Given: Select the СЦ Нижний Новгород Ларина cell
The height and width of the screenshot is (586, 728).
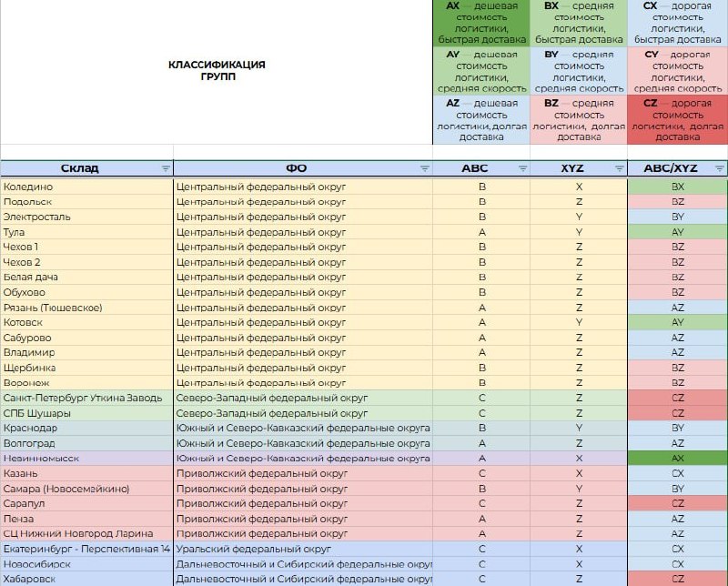Looking at the screenshot, I should click(86, 533).
